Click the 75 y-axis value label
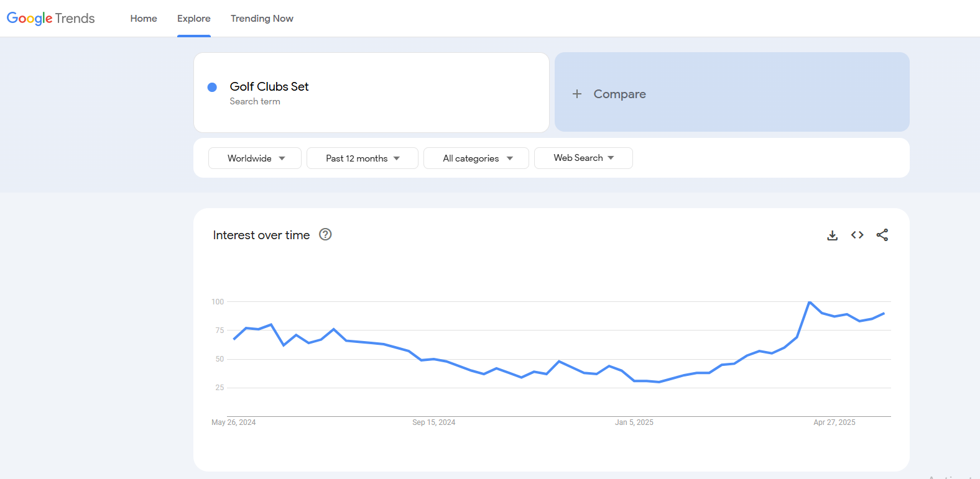The width and height of the screenshot is (980, 479). [220, 331]
